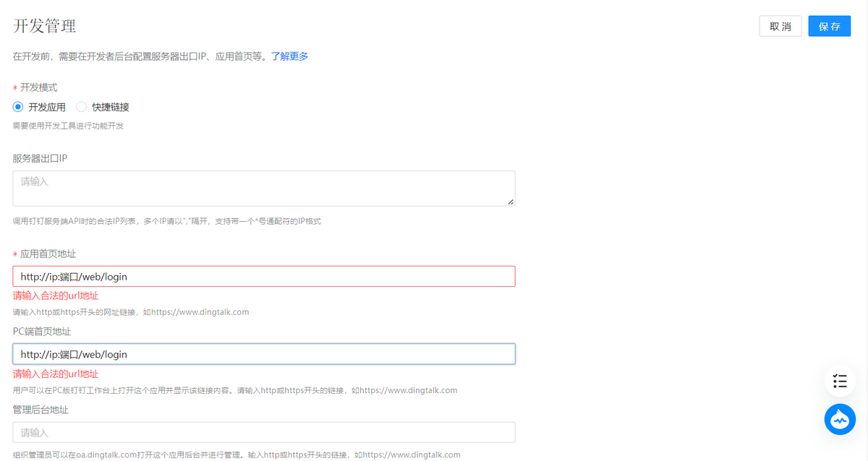Focus the 服务器出口IP text area
Image resolution: width=868 pixels, height=461 pixels.
[263, 188]
